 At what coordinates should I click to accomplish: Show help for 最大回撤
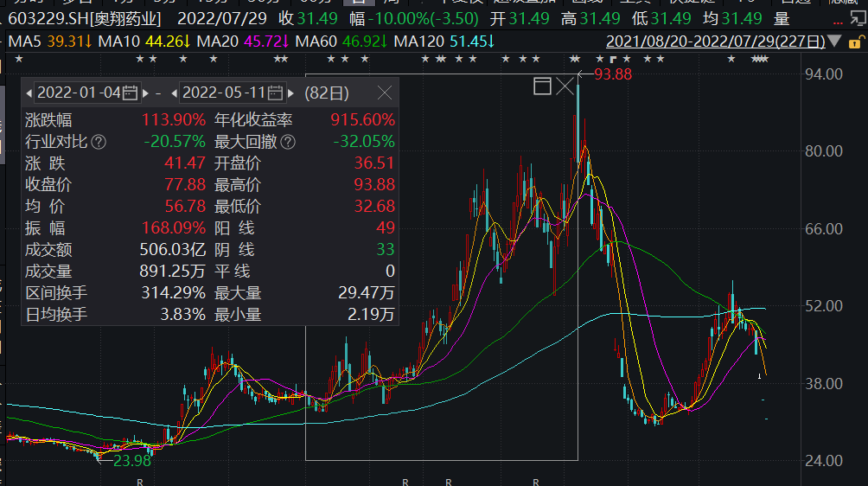coord(288,143)
